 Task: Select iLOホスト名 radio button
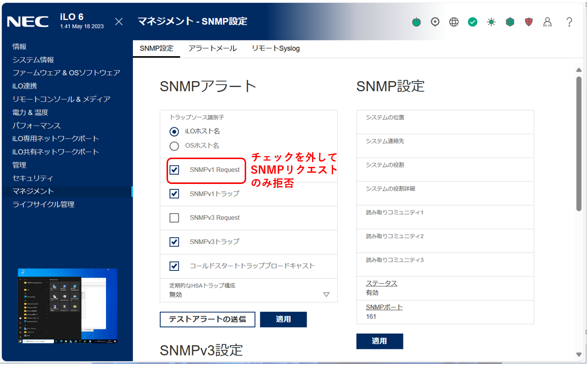pyautogui.click(x=174, y=132)
